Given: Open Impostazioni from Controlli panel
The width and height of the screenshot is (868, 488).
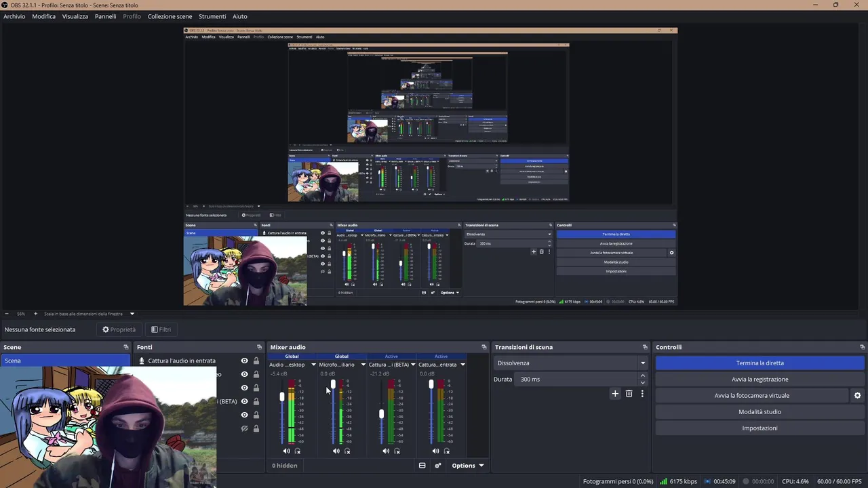Looking at the screenshot, I should tap(759, 428).
